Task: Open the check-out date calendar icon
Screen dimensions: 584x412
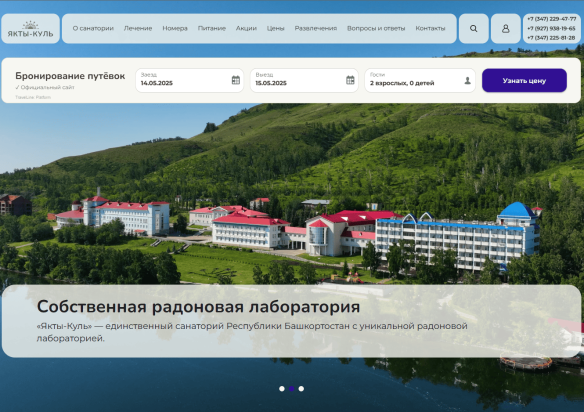Action: coord(350,80)
